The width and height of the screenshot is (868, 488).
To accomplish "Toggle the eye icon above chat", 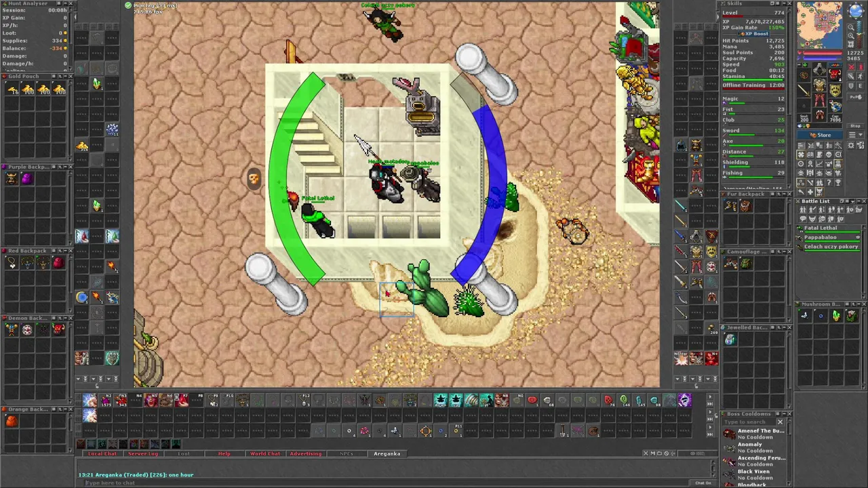I will click(x=698, y=453).
